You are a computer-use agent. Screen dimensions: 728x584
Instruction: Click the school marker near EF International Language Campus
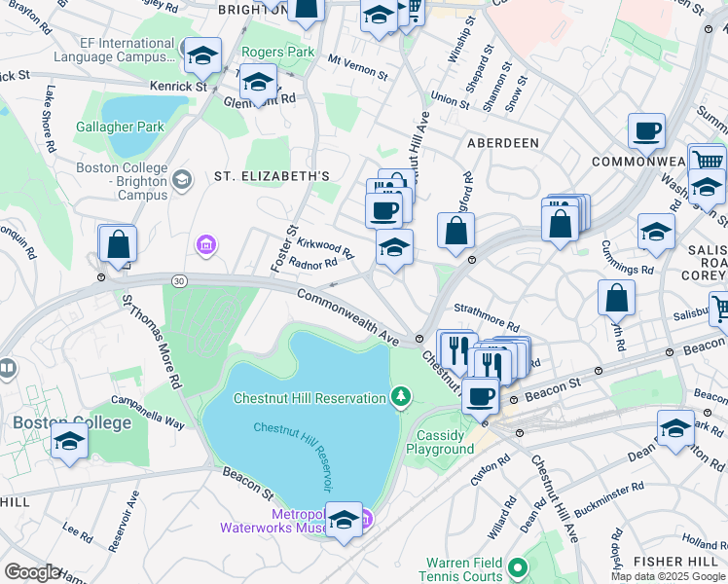202,58
